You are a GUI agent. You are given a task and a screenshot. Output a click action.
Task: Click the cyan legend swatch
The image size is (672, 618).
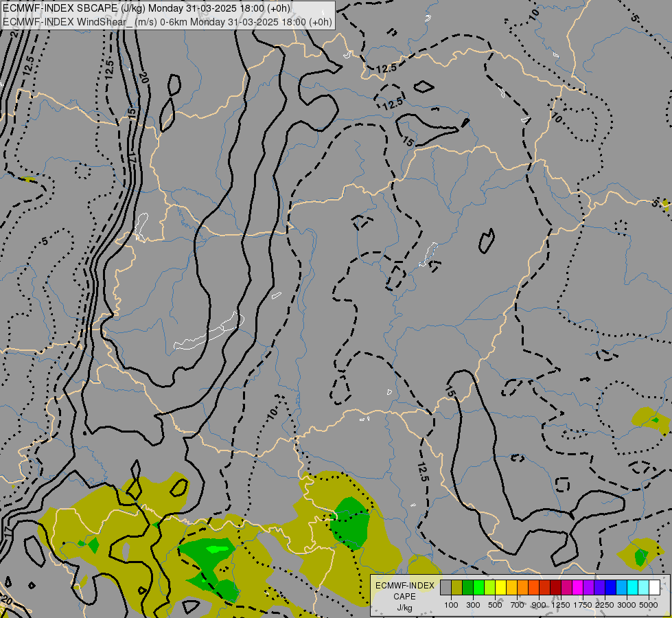coord(633,587)
